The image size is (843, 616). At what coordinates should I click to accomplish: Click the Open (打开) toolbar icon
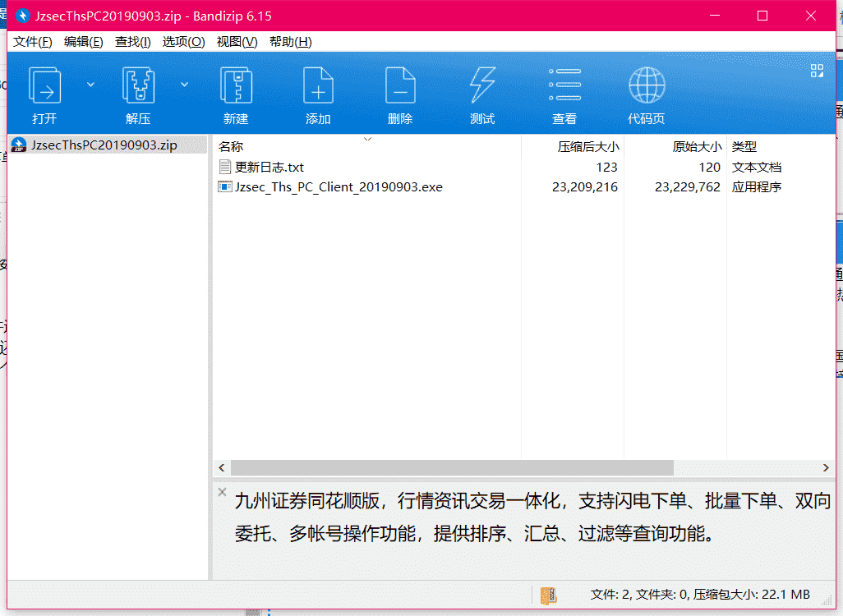point(44,85)
